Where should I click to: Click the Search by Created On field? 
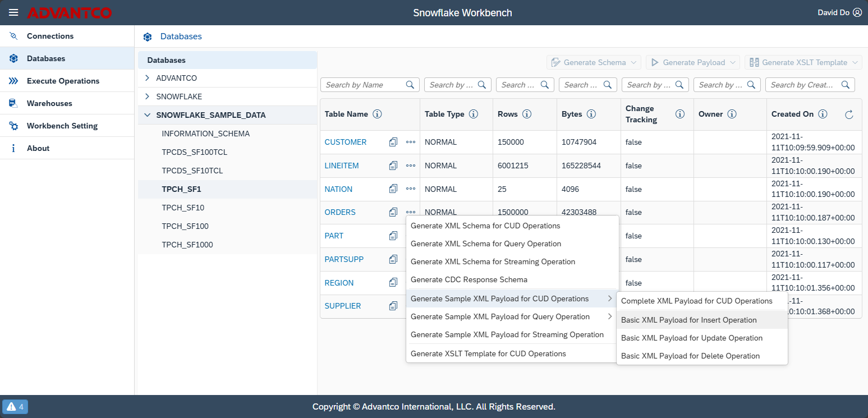pyautogui.click(x=810, y=85)
